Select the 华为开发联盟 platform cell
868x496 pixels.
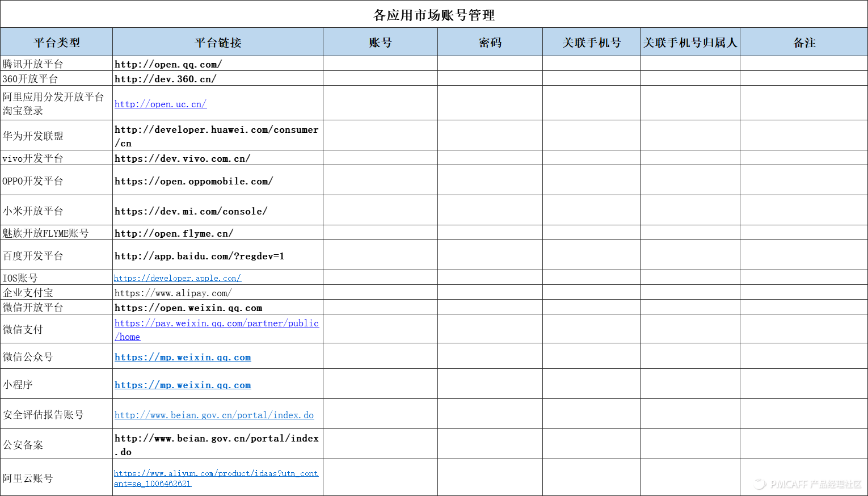33,135
